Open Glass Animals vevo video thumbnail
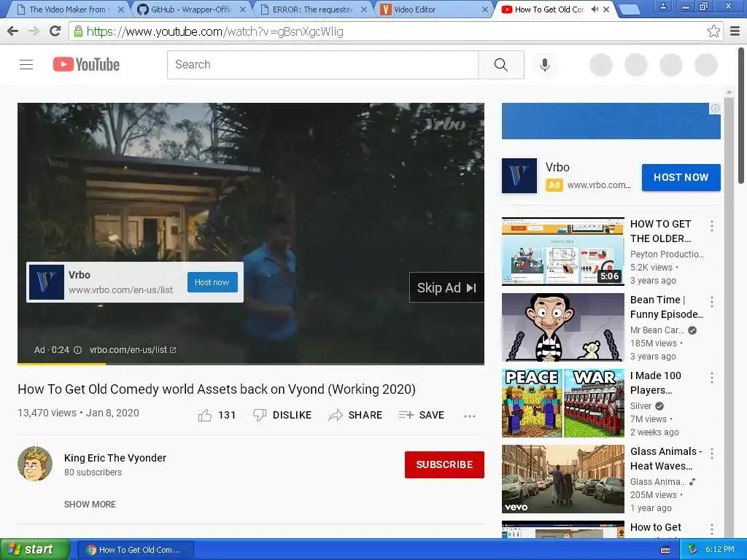This screenshot has height=560, width=747. pos(562,479)
